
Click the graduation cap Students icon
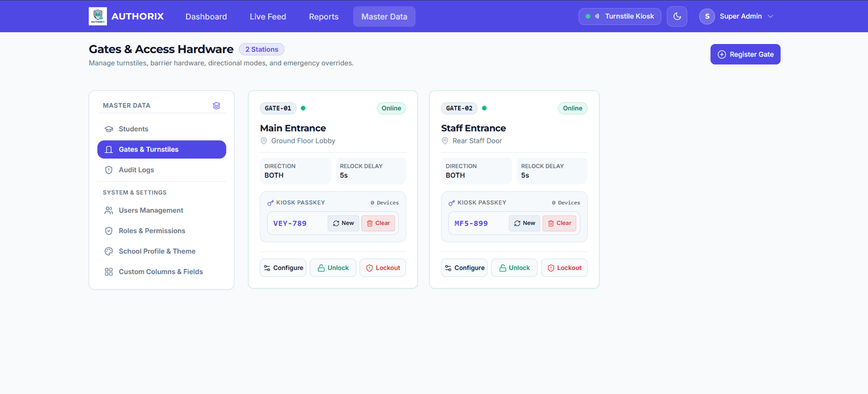[x=109, y=129]
